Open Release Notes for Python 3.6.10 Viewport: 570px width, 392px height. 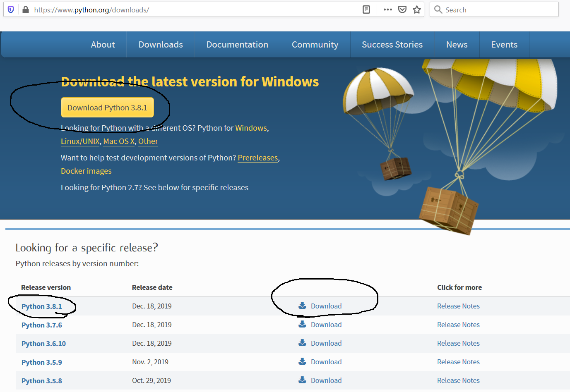(458, 343)
